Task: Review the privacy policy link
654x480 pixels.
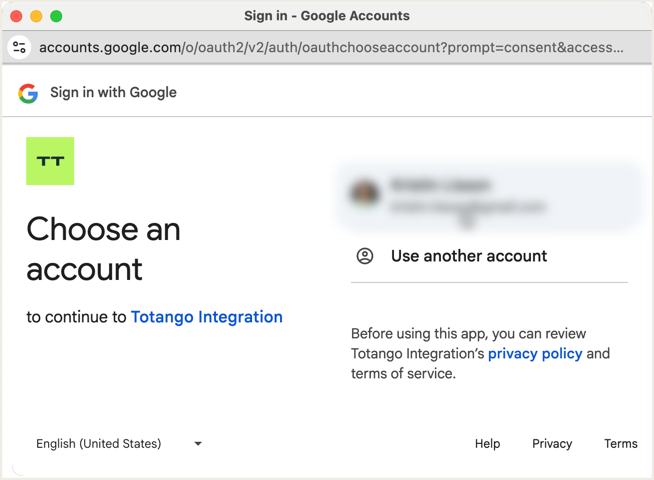Action: [535, 354]
